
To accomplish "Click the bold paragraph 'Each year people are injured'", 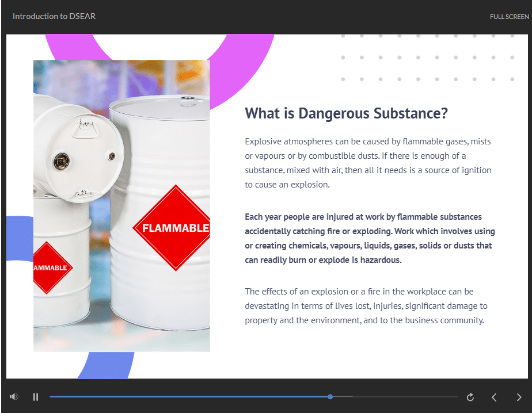I will [370, 238].
